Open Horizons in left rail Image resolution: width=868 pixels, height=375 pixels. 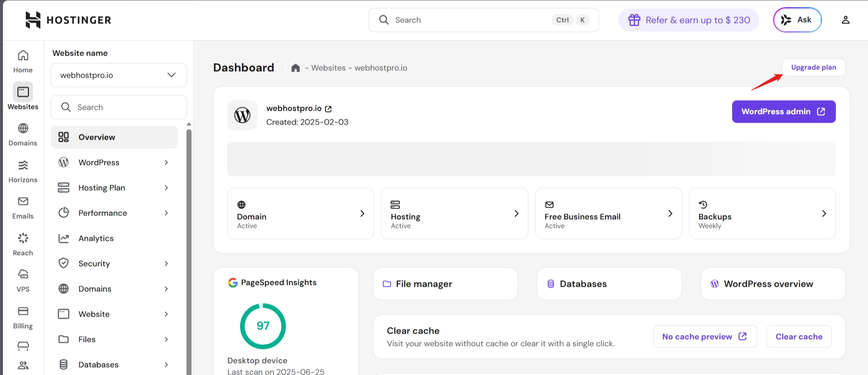coord(23,171)
